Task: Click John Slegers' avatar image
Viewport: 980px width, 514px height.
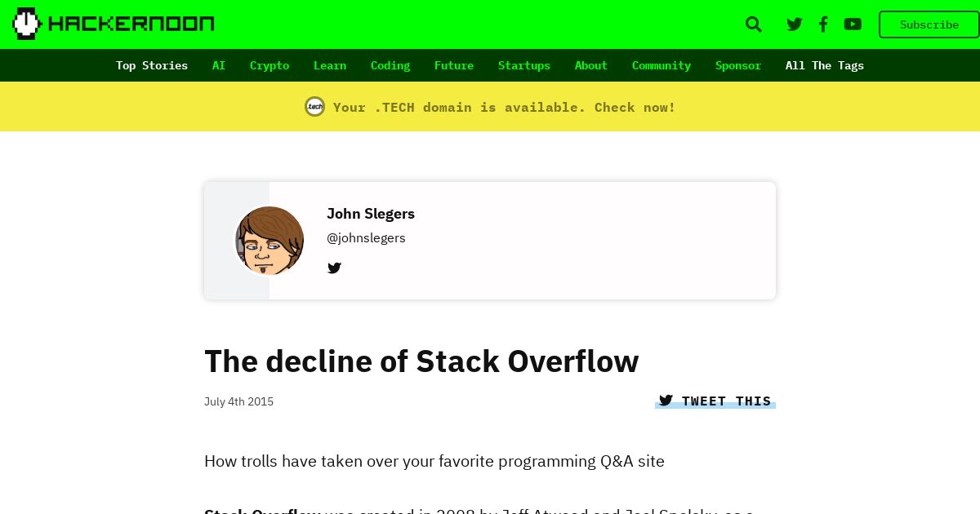Action: (x=269, y=241)
